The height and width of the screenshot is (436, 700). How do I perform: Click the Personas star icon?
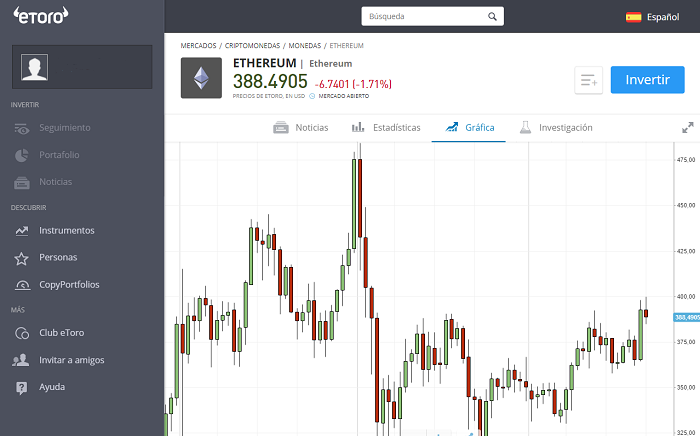coord(21,258)
